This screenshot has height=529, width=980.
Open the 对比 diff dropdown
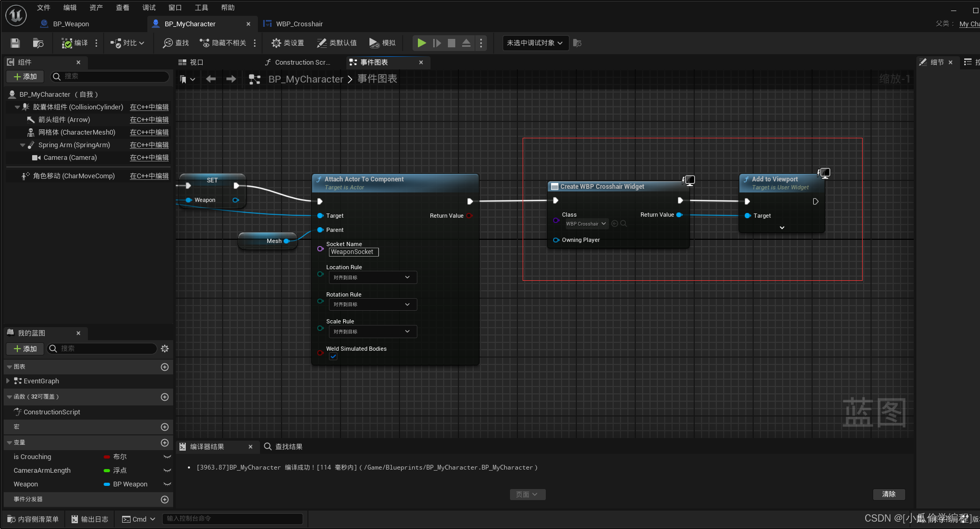click(x=127, y=43)
